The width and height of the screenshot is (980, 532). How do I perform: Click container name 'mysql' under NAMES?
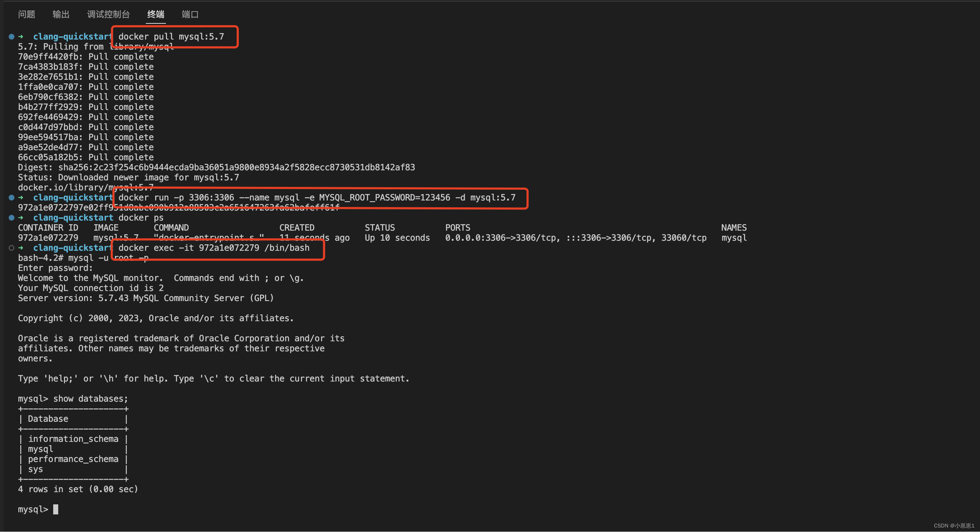[734, 238]
